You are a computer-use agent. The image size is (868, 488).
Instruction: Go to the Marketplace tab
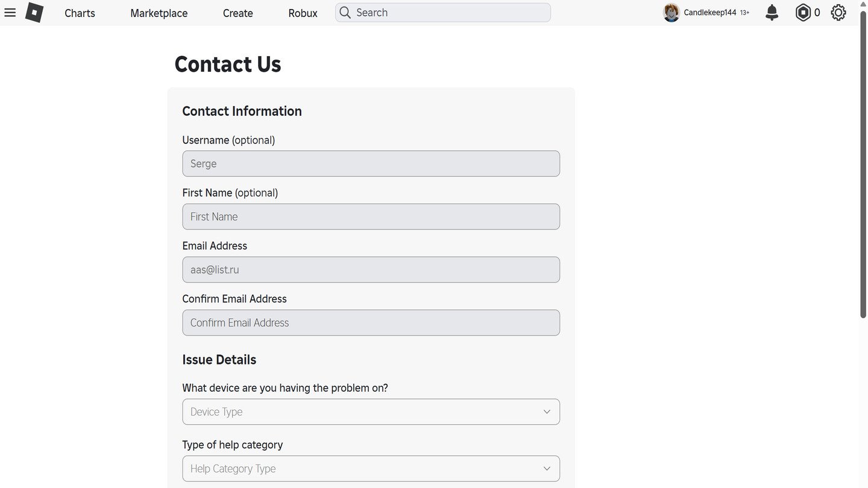coord(159,13)
